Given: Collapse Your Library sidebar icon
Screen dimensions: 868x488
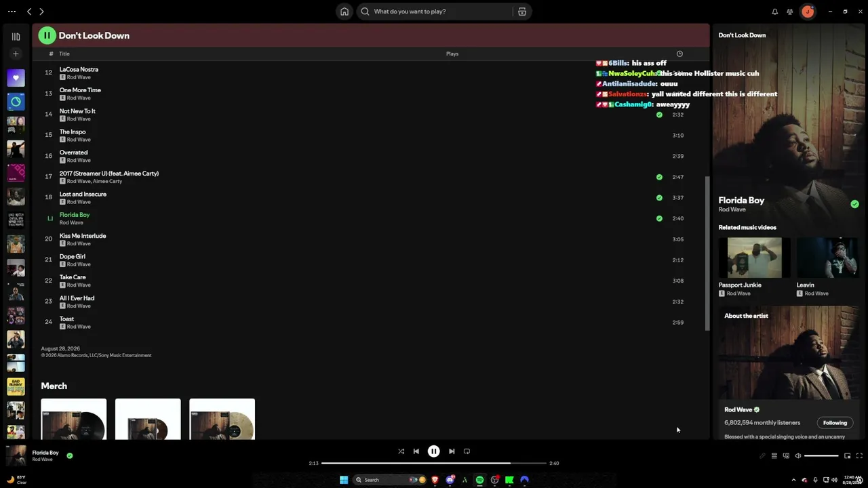Looking at the screenshot, I should [x=16, y=37].
